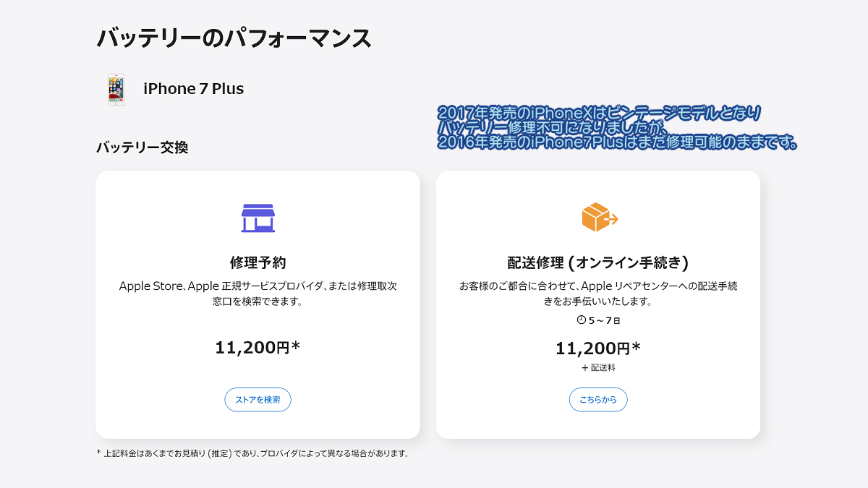Image resolution: width=868 pixels, height=488 pixels.
Task: Click the orange shipping box icon
Action: (600, 217)
